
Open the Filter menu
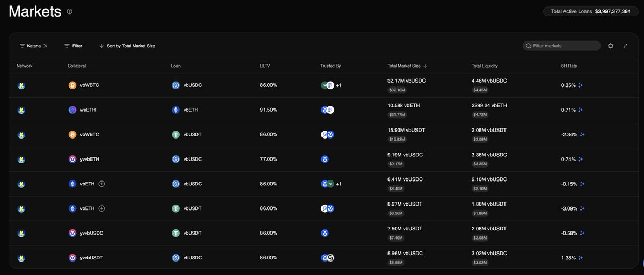pyautogui.click(x=73, y=46)
